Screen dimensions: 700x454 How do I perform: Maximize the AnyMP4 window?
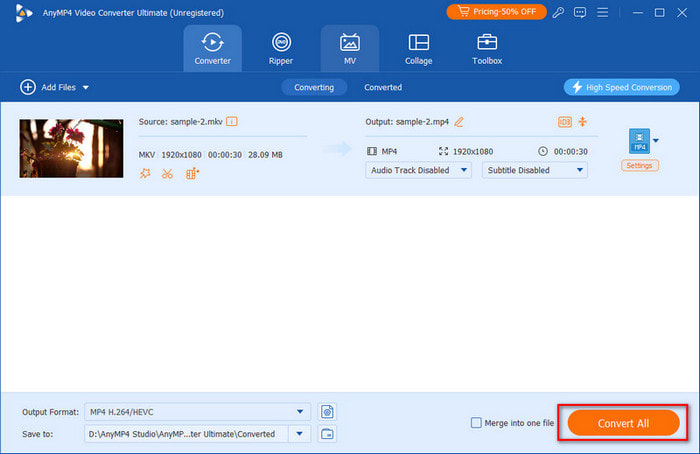(x=659, y=12)
